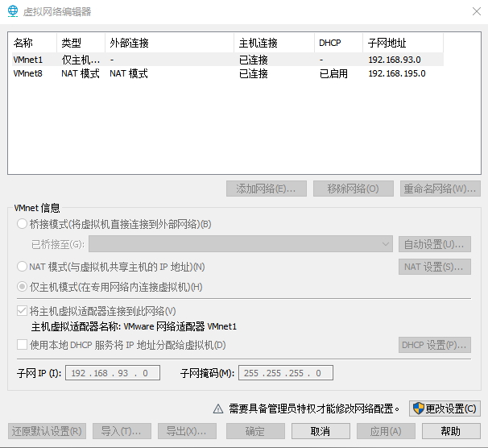Select NAT 模式 radio button
The height and width of the screenshot is (448, 488).
click(x=22, y=267)
